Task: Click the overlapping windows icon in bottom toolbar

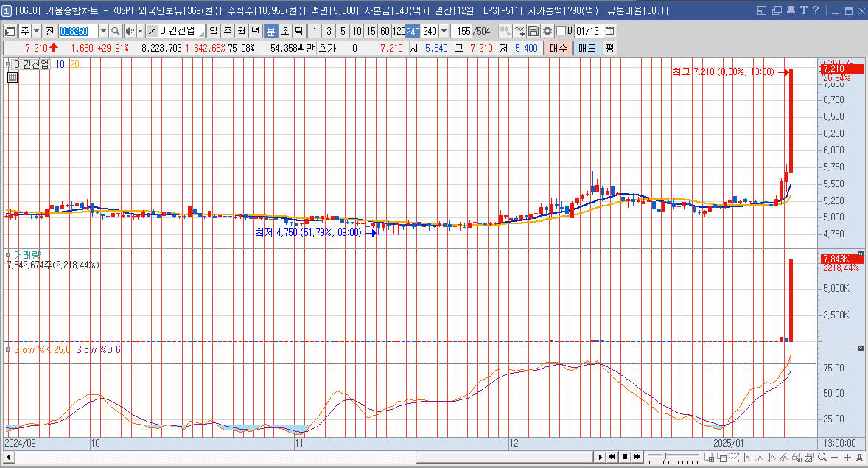Action: (721, 457)
